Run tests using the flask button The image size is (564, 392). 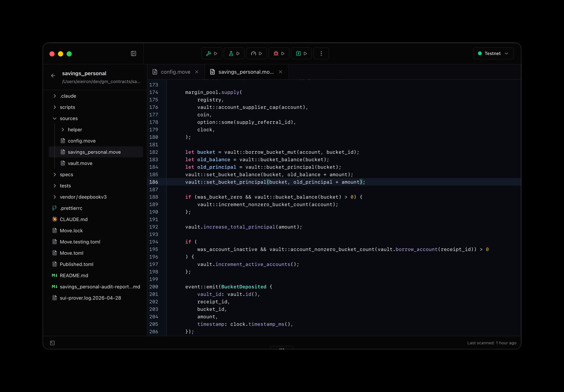[x=234, y=53]
